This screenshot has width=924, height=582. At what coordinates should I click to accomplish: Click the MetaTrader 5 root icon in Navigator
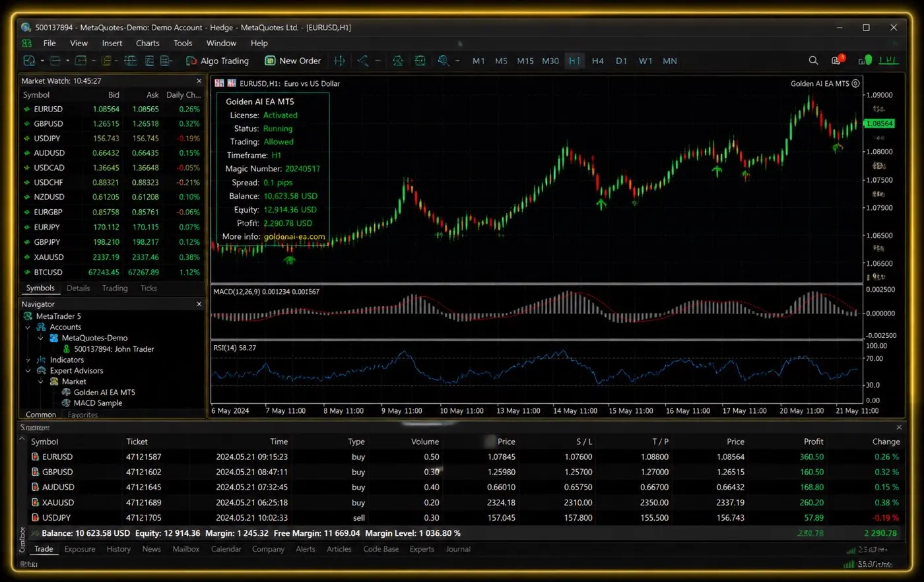point(28,316)
